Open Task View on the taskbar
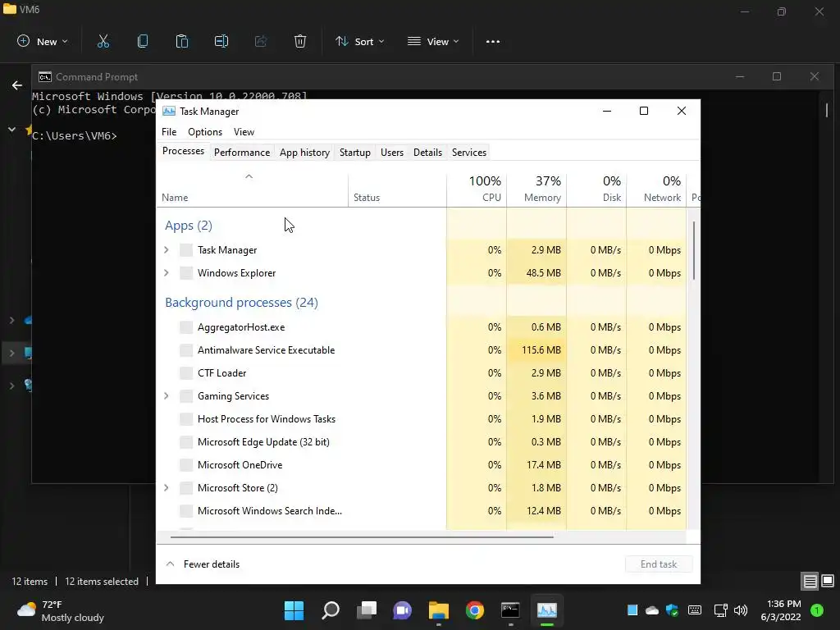 (x=367, y=610)
